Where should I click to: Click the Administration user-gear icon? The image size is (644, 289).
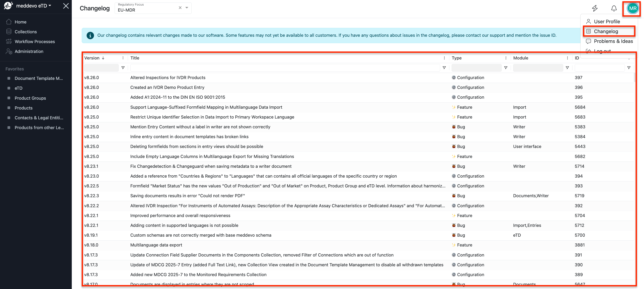(x=9, y=51)
